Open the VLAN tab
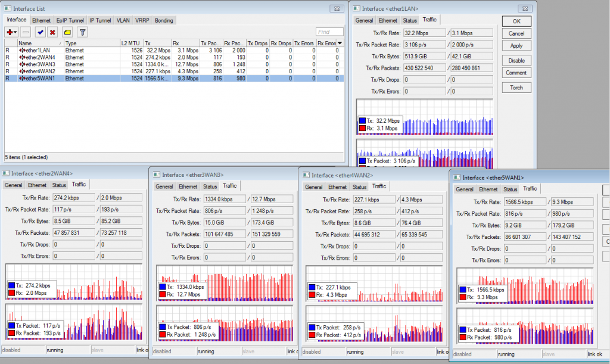The image size is (610, 364). [123, 20]
